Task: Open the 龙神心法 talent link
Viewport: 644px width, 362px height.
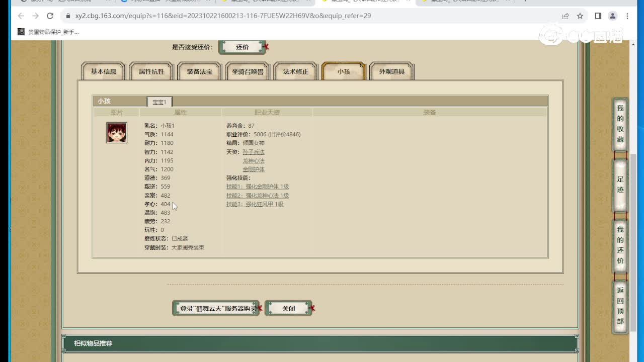Action: click(254, 161)
